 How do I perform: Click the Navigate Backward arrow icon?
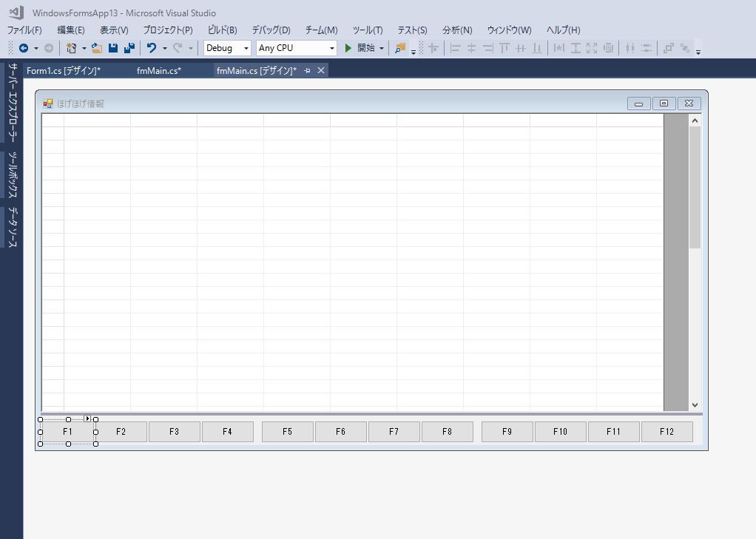click(23, 48)
